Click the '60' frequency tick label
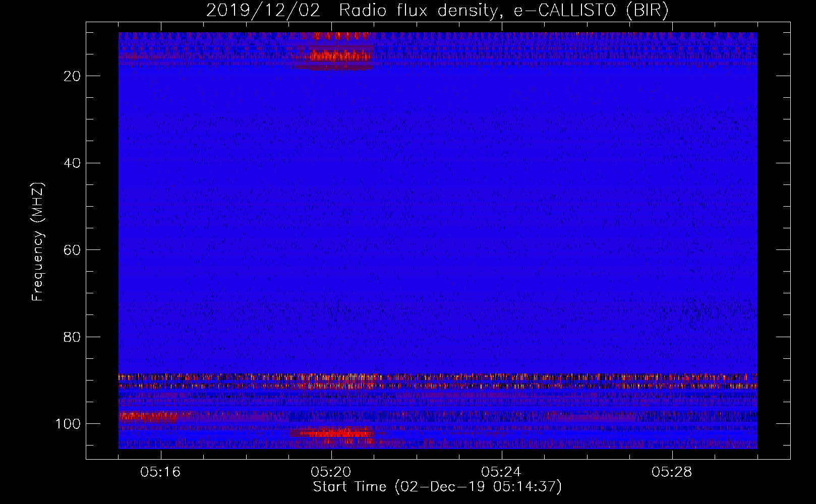816x504 pixels. pos(73,250)
